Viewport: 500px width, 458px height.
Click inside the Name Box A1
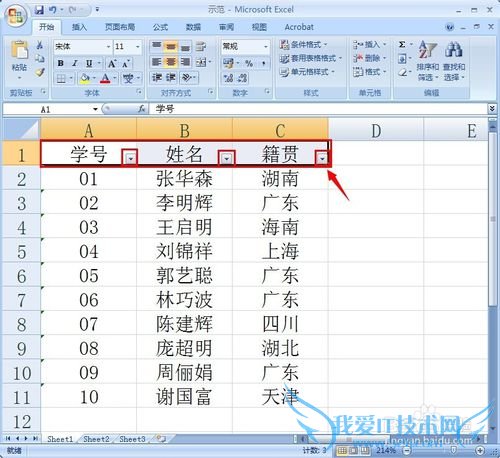46,109
